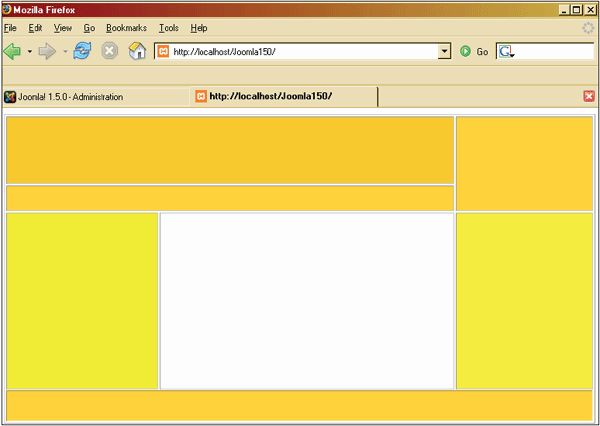Screen dimensions: 600x426
Task: Reload the page with the Refresh icon
Action: coord(82,51)
